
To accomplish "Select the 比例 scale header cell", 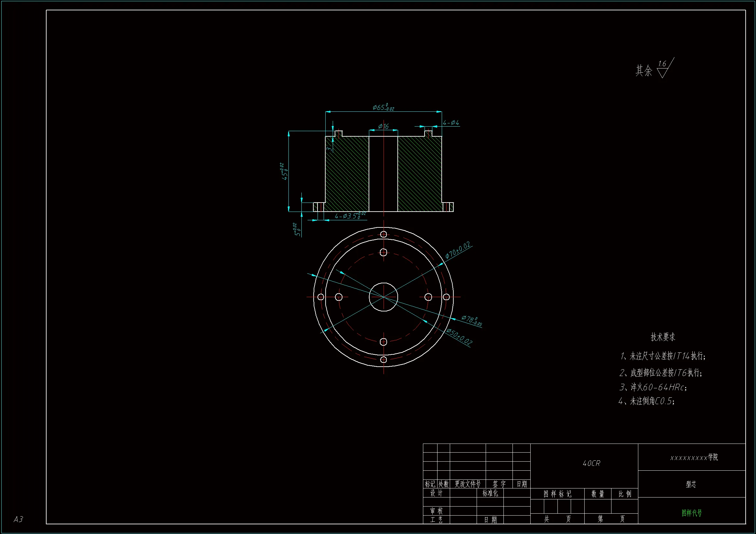I will [x=625, y=494].
